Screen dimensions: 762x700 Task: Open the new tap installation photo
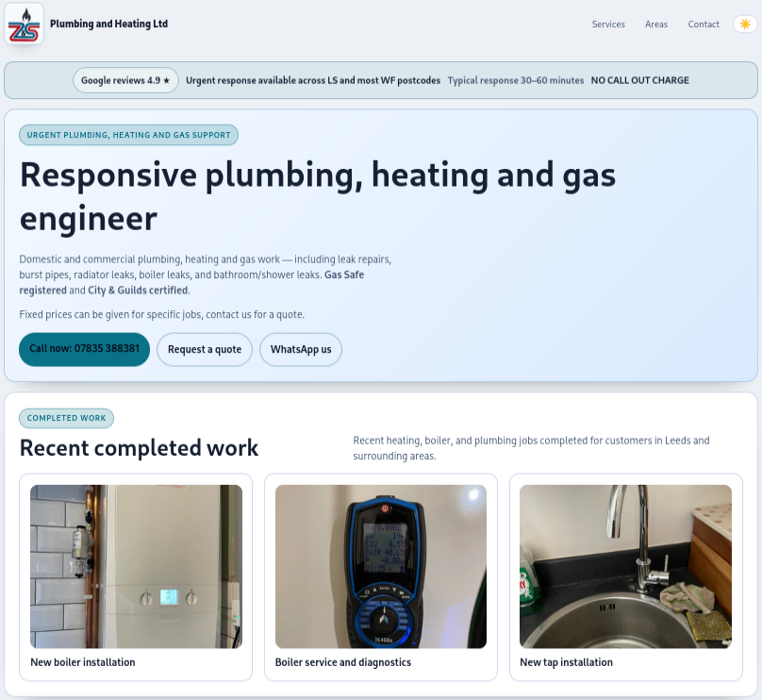click(624, 566)
